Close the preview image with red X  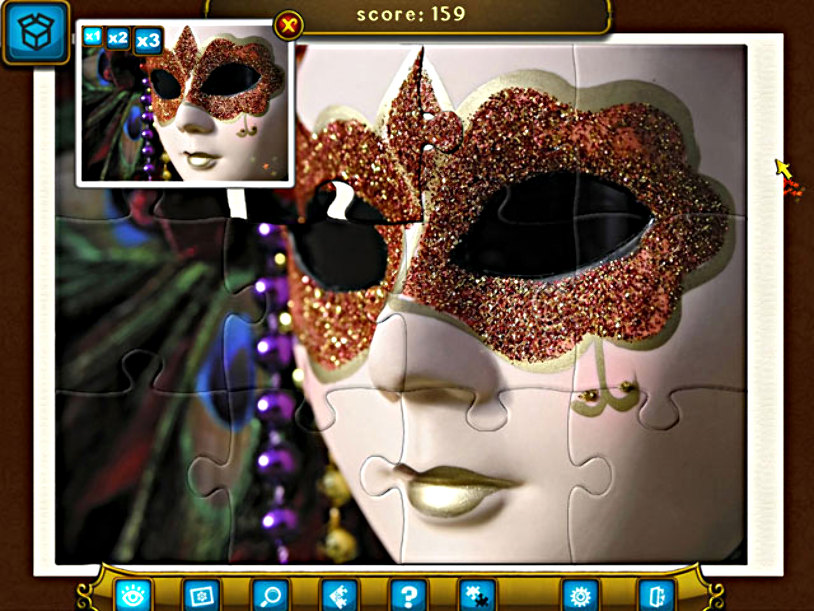click(x=289, y=25)
